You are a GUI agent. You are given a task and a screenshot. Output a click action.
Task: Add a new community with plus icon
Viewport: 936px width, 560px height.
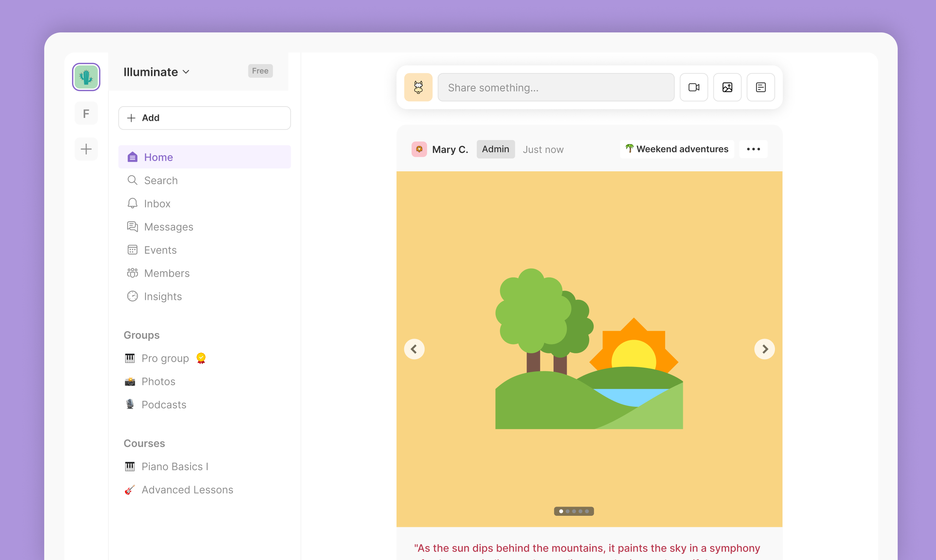tap(86, 149)
